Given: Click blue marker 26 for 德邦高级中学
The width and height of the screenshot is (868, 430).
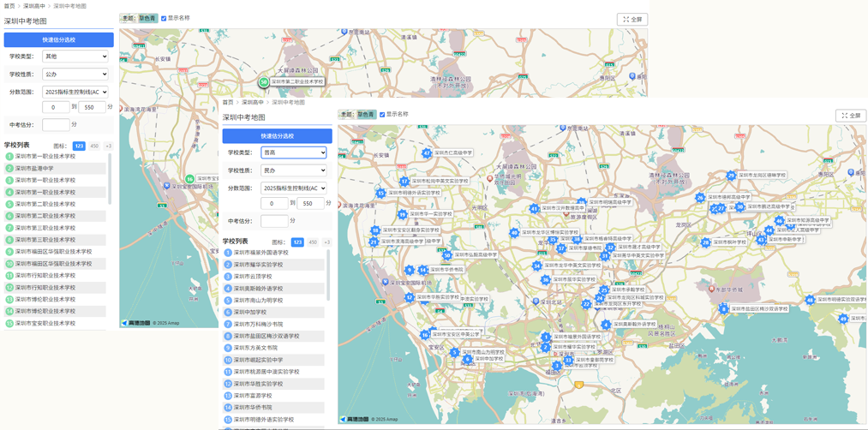Looking at the screenshot, I should point(700,198).
